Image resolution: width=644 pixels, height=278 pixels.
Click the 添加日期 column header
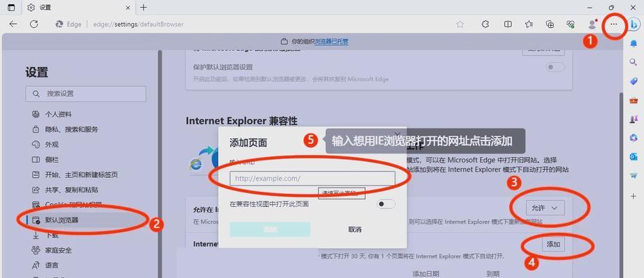click(425, 274)
